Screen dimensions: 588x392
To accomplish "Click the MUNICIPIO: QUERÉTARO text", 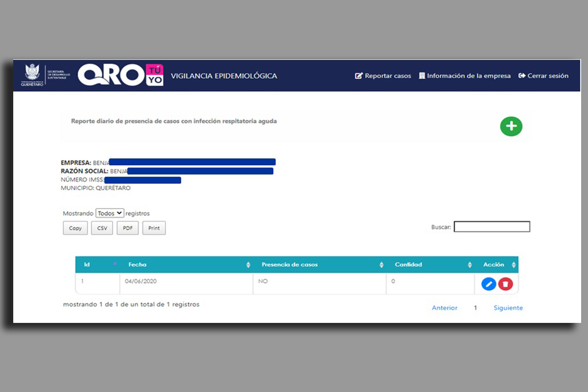I will (96, 188).
